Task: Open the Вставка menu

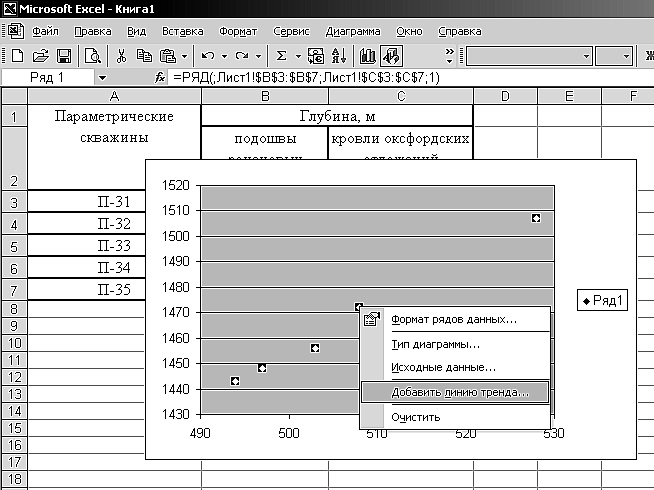Action: [183, 31]
